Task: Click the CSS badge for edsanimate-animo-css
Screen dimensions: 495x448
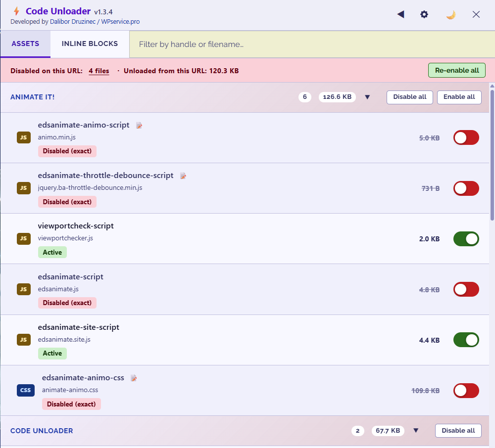Action: (x=25, y=390)
